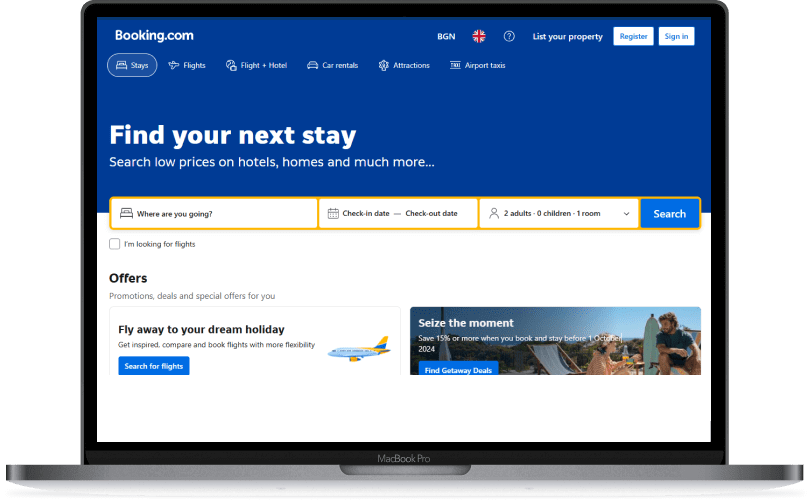Click the "Where are you going?" field
The height and width of the screenshot is (501, 812).
pyautogui.click(x=214, y=213)
